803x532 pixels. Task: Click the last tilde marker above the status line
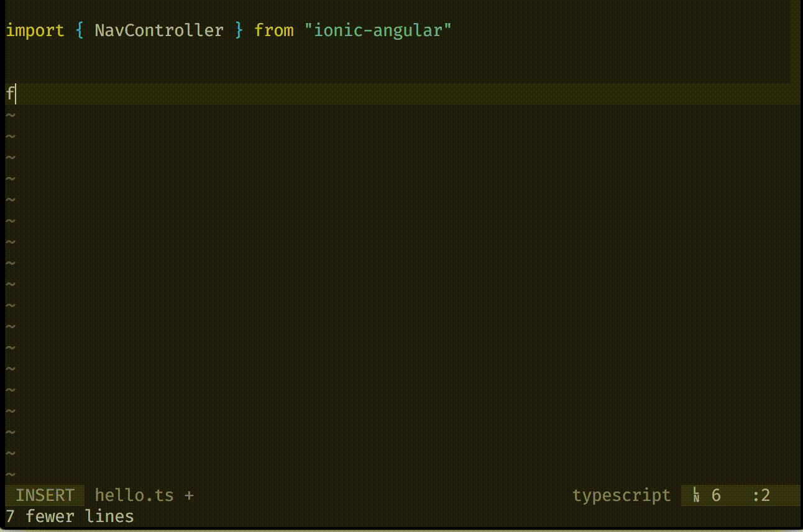[10, 475]
